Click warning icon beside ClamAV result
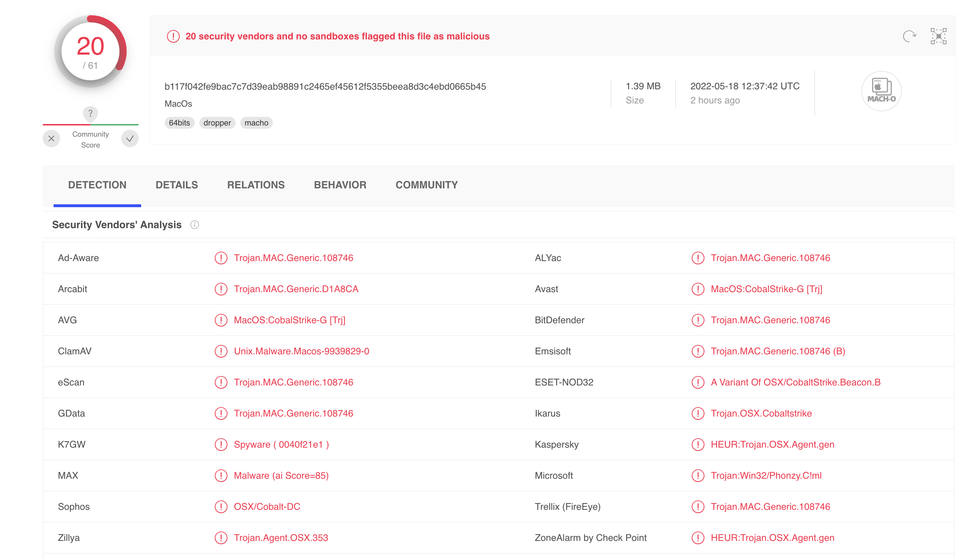This screenshot has height=559, width=980. click(220, 351)
